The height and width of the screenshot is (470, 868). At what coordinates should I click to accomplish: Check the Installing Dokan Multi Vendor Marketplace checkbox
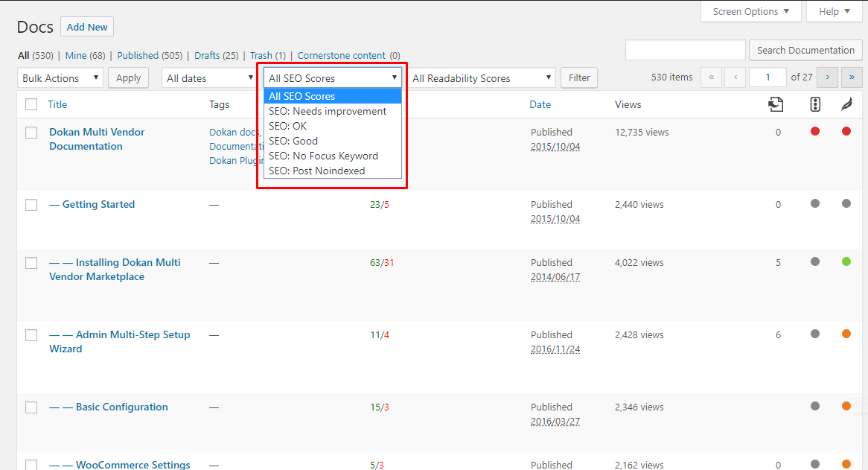(x=31, y=263)
